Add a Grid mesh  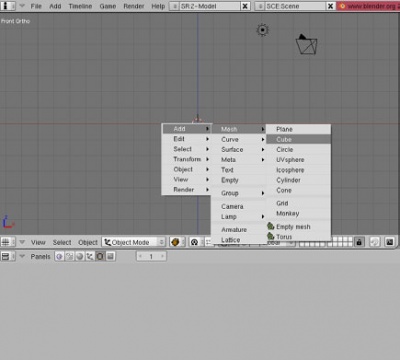click(298, 203)
